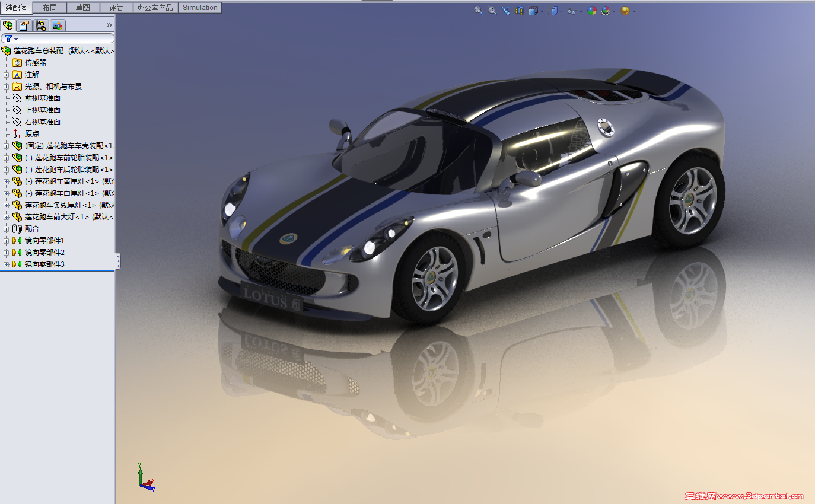Click the 传感器 sensors folder icon

[x=17, y=62]
